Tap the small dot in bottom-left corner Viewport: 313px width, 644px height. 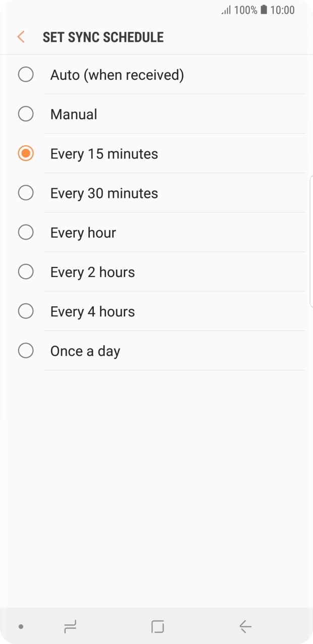click(20, 627)
